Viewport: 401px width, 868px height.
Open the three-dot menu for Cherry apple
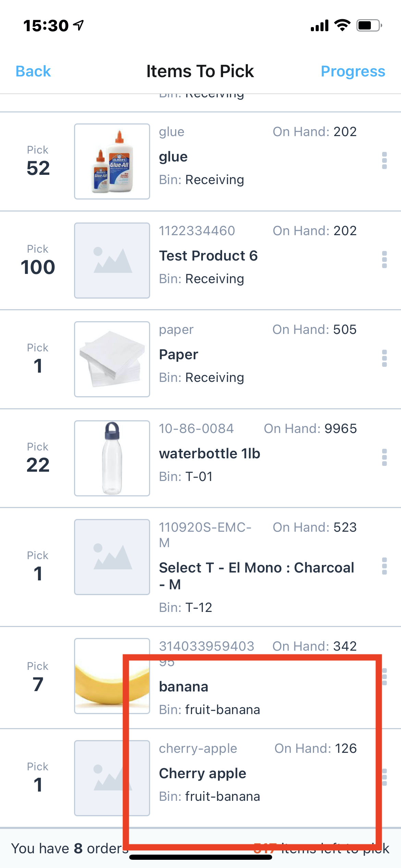coord(385,777)
